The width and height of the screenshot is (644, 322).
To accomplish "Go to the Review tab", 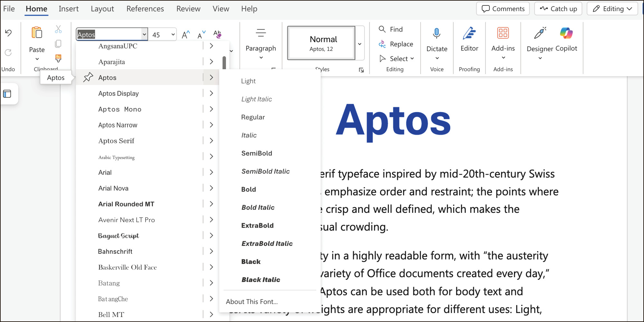I will pyautogui.click(x=188, y=9).
